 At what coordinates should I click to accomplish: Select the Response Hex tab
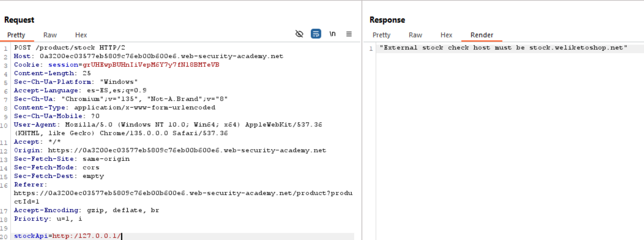[x=446, y=35]
